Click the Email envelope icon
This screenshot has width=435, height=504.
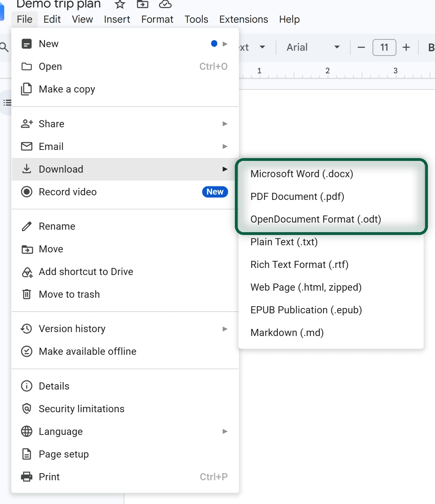click(x=27, y=146)
